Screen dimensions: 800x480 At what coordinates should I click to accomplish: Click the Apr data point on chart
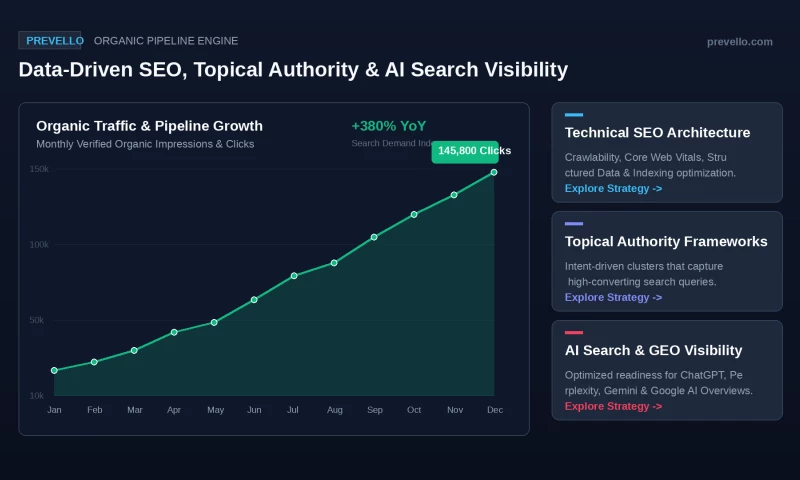[174, 332]
